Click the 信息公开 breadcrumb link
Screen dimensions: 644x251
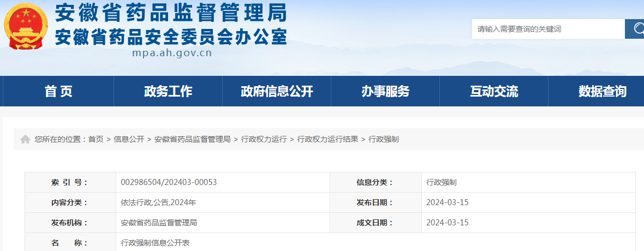[x=129, y=139]
